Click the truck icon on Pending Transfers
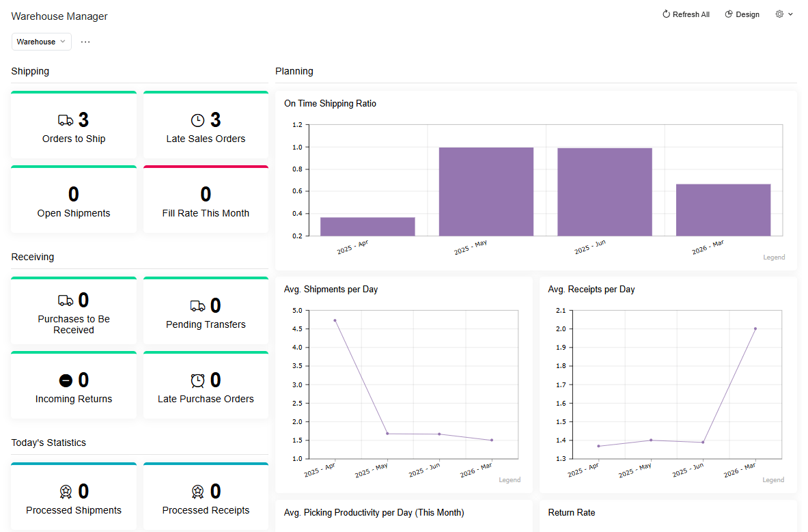The height and width of the screenshot is (532, 808). 198,306
